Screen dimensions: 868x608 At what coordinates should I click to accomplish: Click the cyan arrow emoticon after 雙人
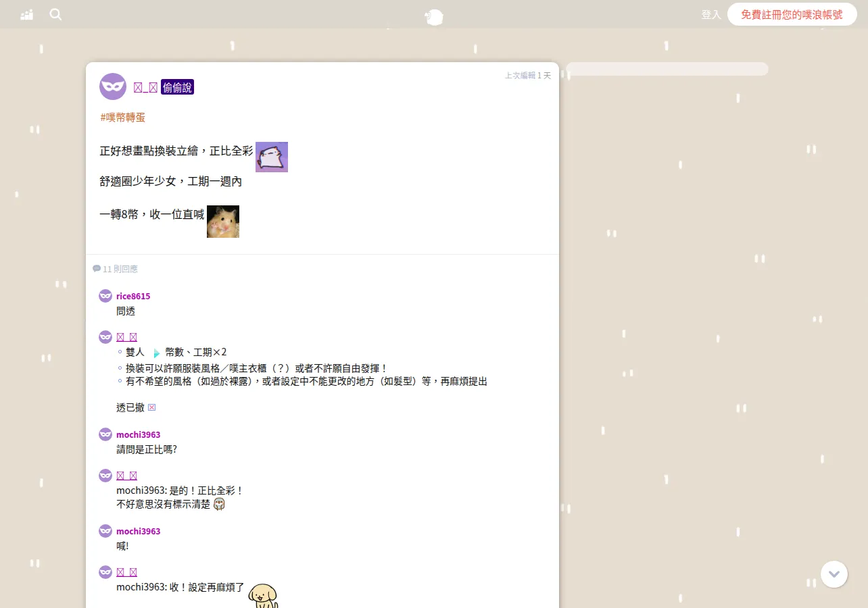click(156, 353)
